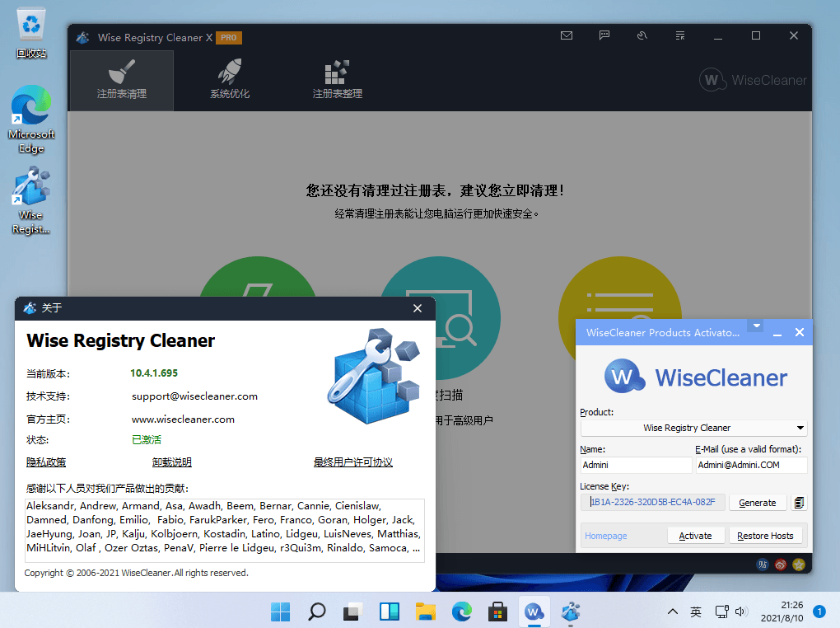
Task: Click the support@wisecleaner.com address
Action: coord(194,396)
